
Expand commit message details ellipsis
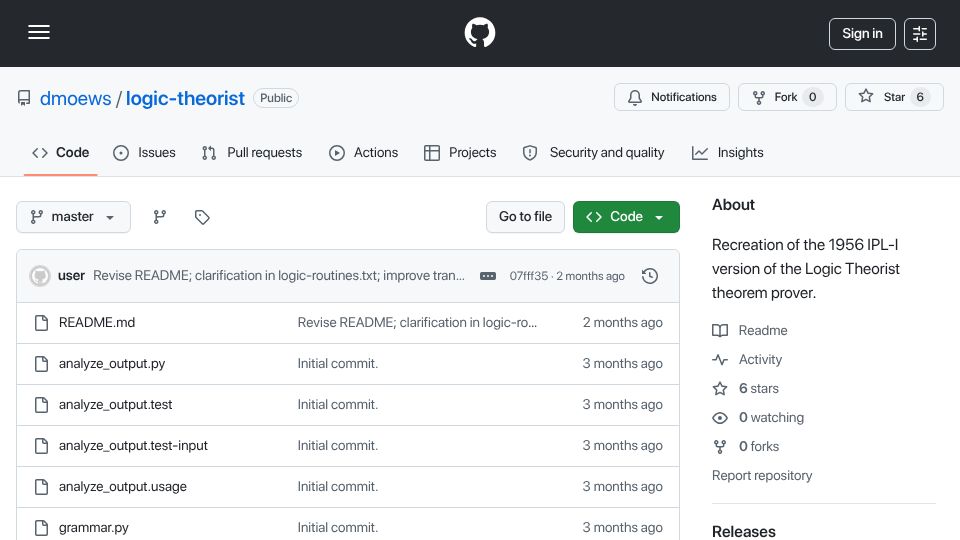coord(488,276)
